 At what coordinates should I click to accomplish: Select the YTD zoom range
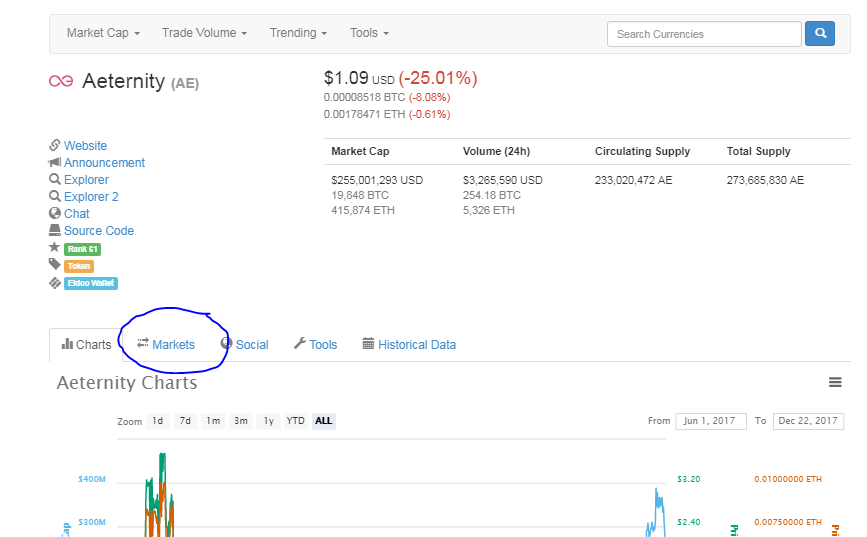pyautogui.click(x=295, y=421)
